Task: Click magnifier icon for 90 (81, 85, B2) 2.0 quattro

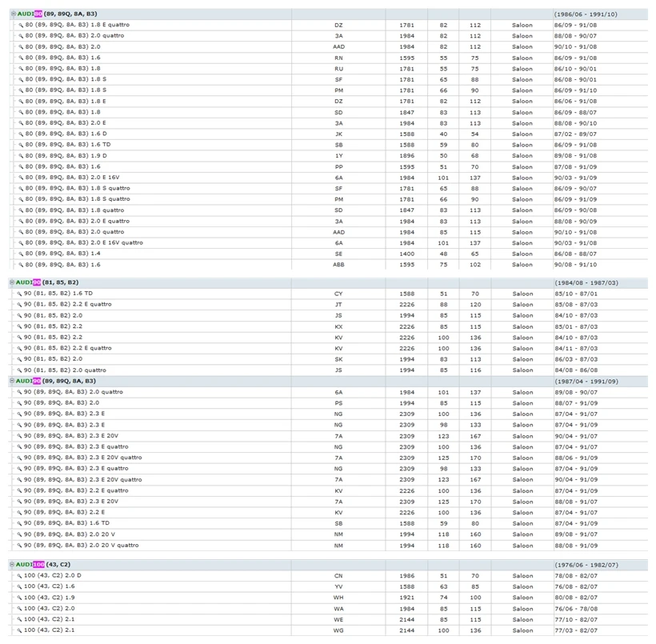Action: (19, 370)
